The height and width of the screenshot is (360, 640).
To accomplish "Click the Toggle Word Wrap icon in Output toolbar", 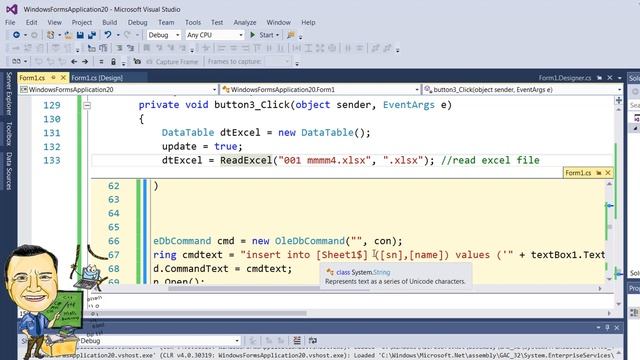I will click(313, 340).
